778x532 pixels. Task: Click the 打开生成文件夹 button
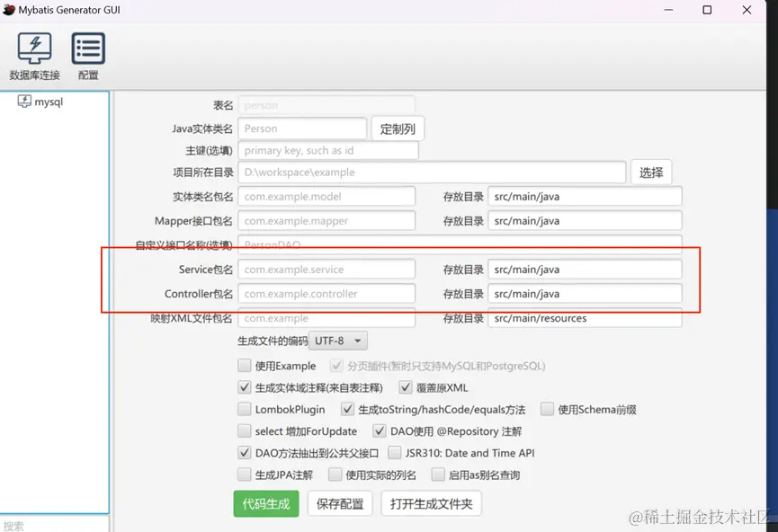[431, 504]
